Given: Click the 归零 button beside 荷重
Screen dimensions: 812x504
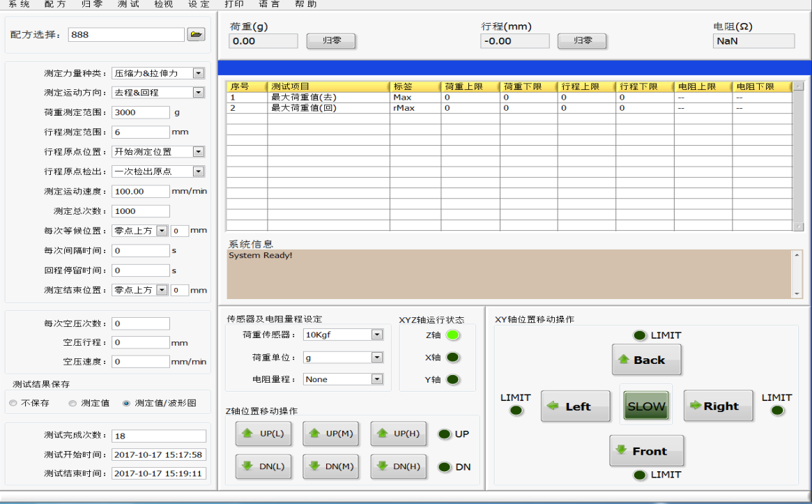Looking at the screenshot, I should coord(331,41).
